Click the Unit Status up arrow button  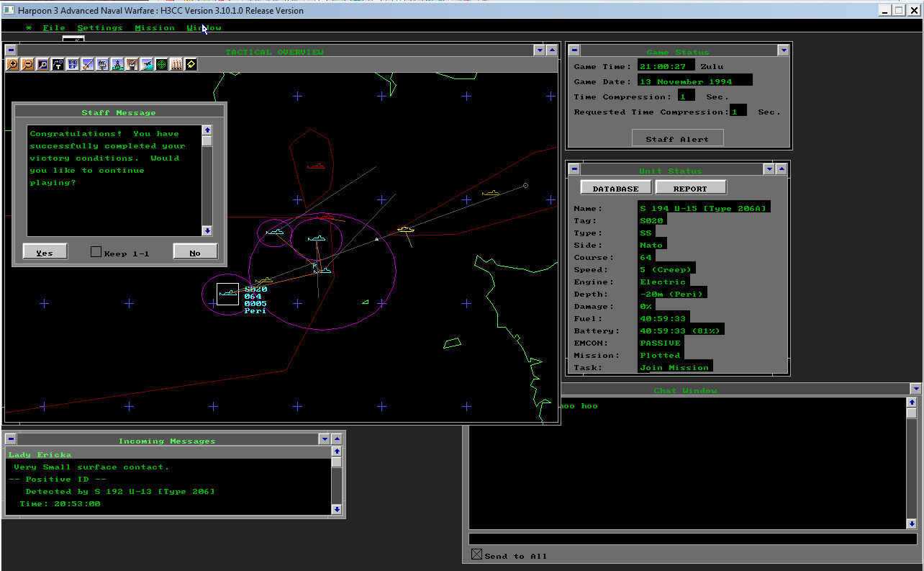[782, 169]
